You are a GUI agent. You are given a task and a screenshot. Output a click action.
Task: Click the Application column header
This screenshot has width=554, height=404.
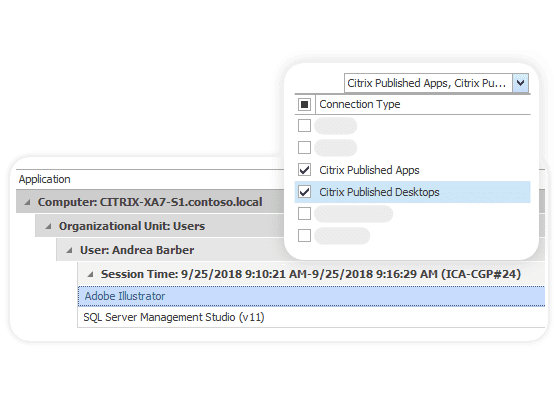(45, 179)
